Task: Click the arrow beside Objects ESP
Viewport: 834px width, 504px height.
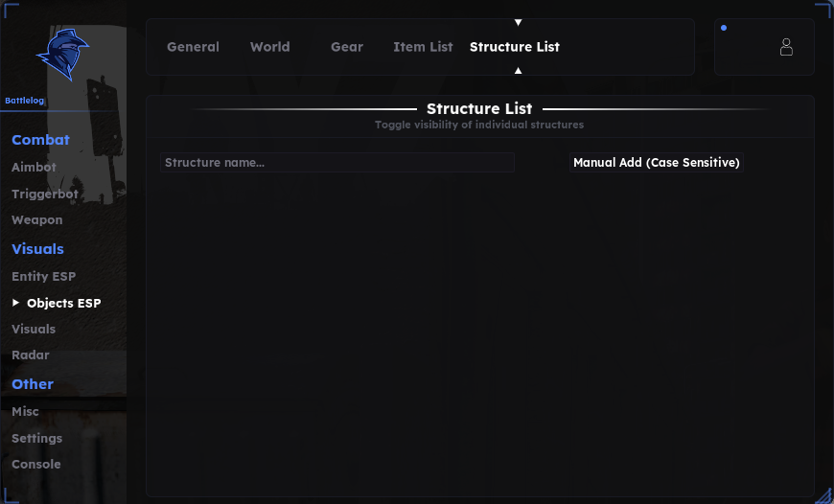Action: tap(15, 303)
